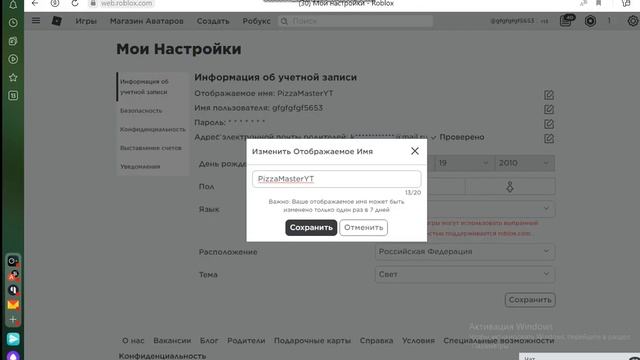Open the Справка footer link
This screenshot has width=640, height=360.
pos(376,340)
